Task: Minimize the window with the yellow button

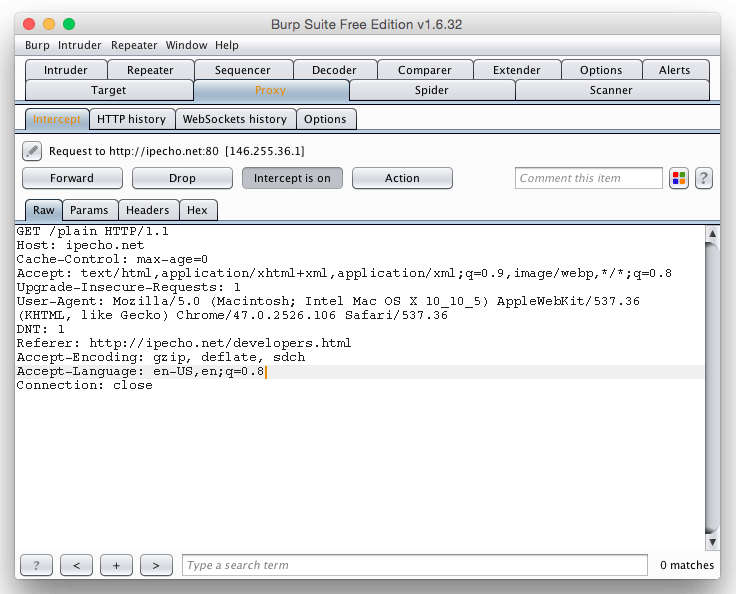Action: coord(49,24)
